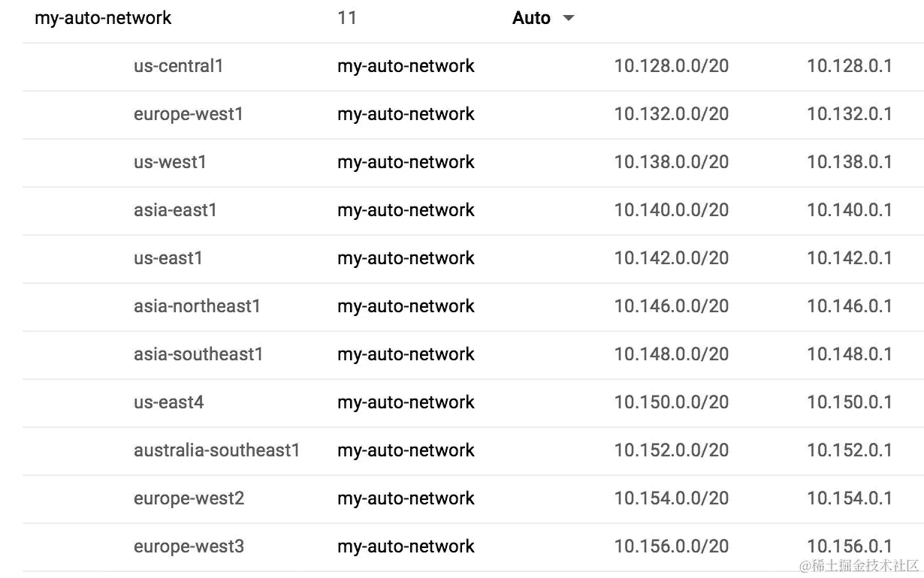Select the us-central1 subnet row
924x578 pixels.
tap(473, 67)
